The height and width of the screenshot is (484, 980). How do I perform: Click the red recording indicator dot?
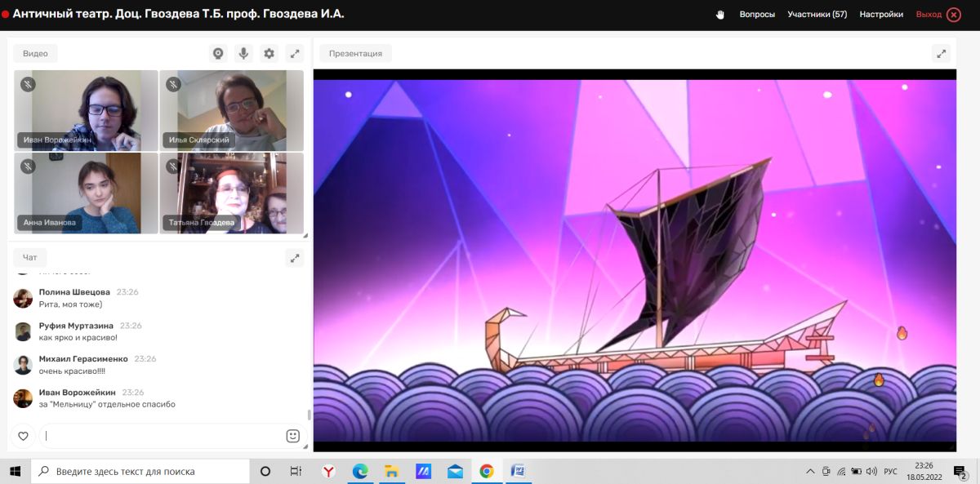pyautogui.click(x=5, y=15)
